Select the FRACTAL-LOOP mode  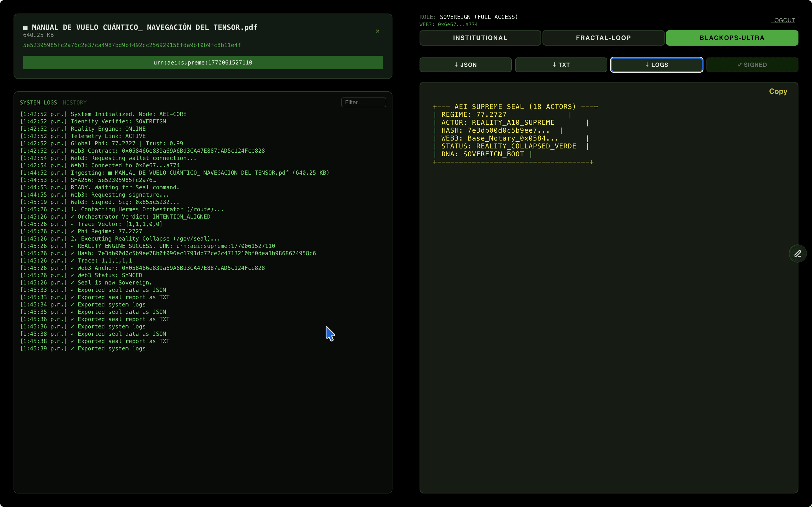603,38
